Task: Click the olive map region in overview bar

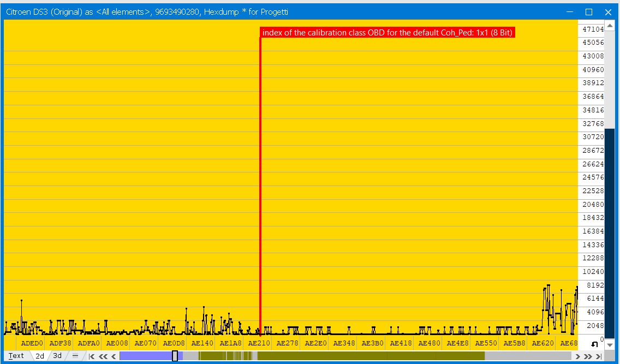Action: [x=371, y=356]
